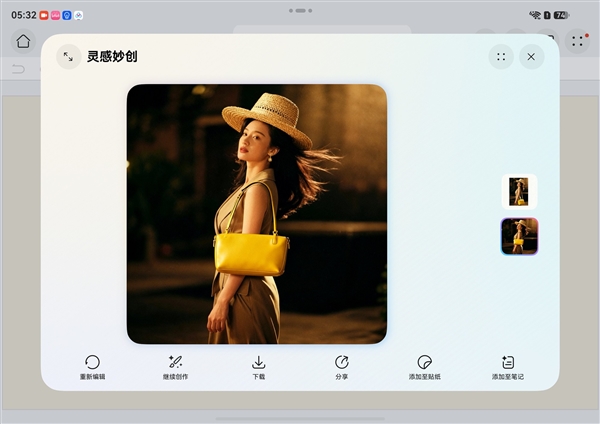Screen dimensions: 600x424
Task: Tap the 05:32 clock in the status bar
Action: point(23,15)
